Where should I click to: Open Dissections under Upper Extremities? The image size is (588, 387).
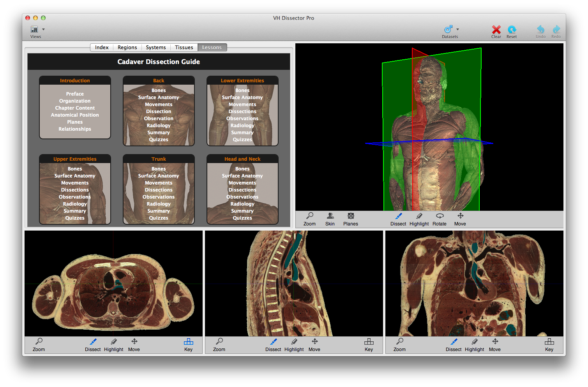(x=75, y=190)
